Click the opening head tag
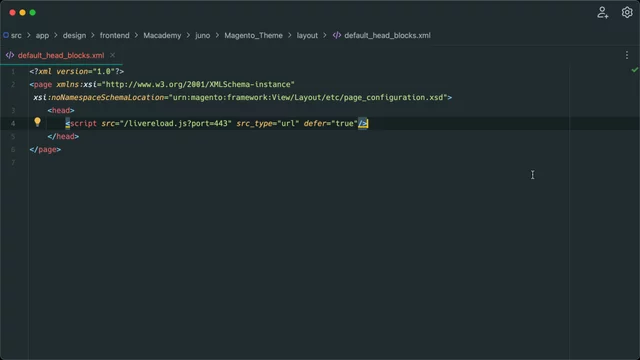Image resolution: width=640 pixels, height=360 pixels. pos(61,111)
